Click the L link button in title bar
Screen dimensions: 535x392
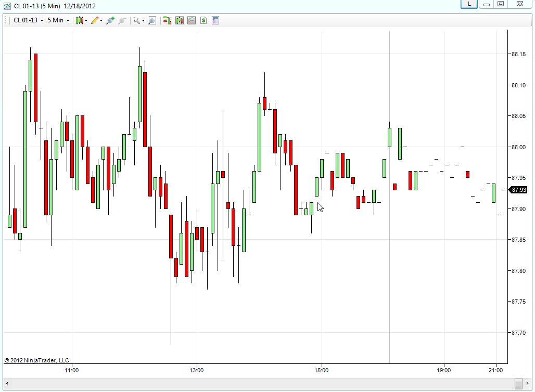469,4
